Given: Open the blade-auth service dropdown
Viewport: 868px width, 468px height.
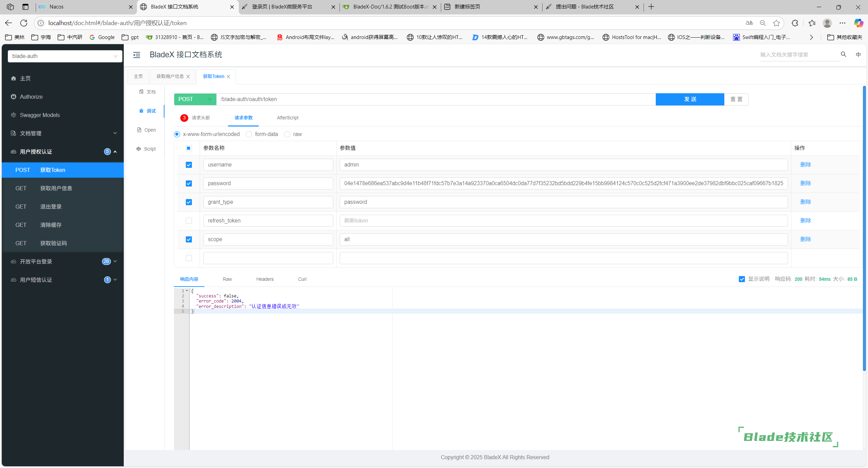Looking at the screenshot, I should point(65,56).
